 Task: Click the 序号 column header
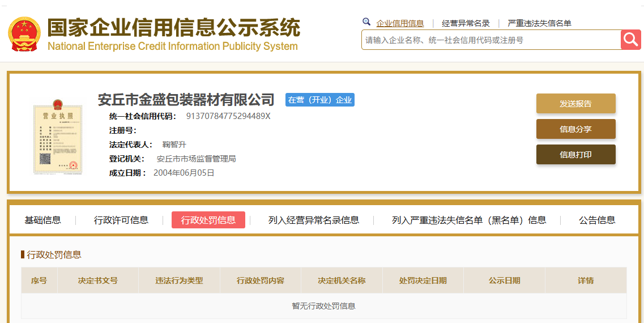coord(39,280)
